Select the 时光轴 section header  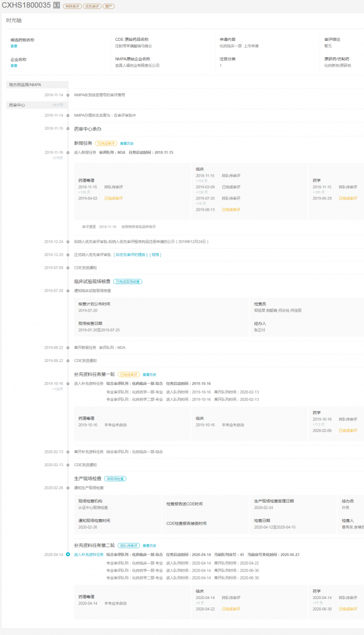pos(14,21)
